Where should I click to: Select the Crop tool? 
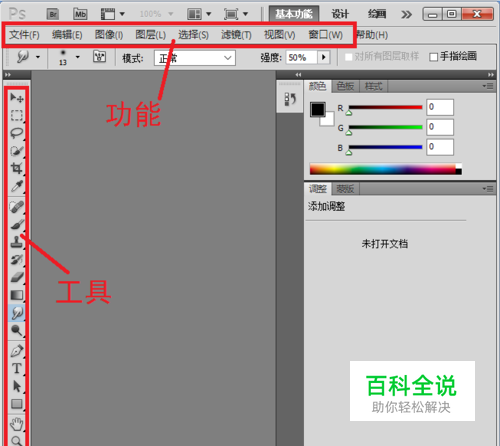point(17,168)
